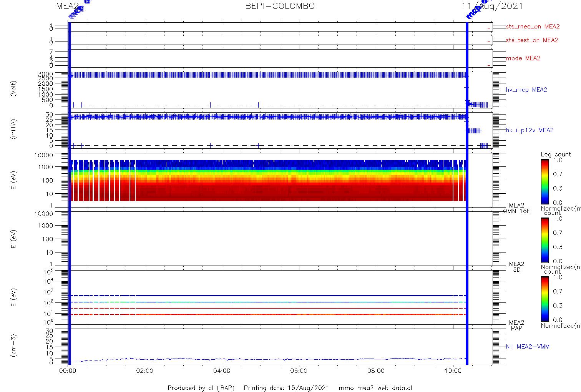The width and height of the screenshot is (581, 392).
Task: Click the 00:00 time tick label
Action: coord(68,371)
